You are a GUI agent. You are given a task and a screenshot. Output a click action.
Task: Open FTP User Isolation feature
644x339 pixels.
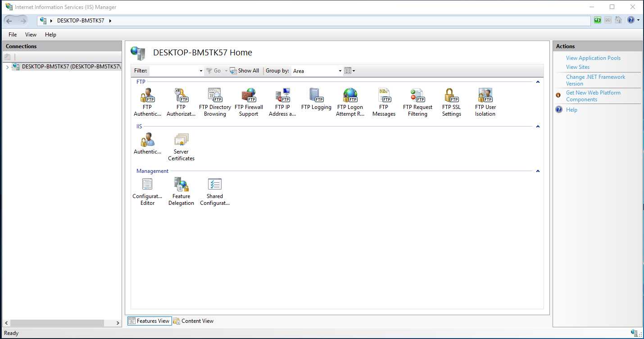point(485,102)
